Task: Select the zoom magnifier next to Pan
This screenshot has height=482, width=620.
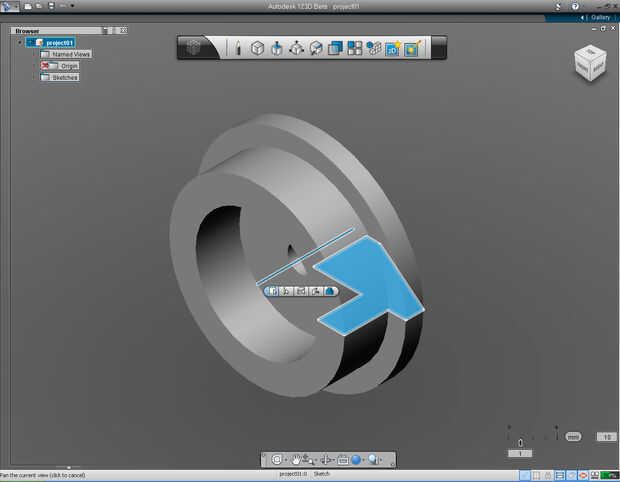Action: (308, 459)
